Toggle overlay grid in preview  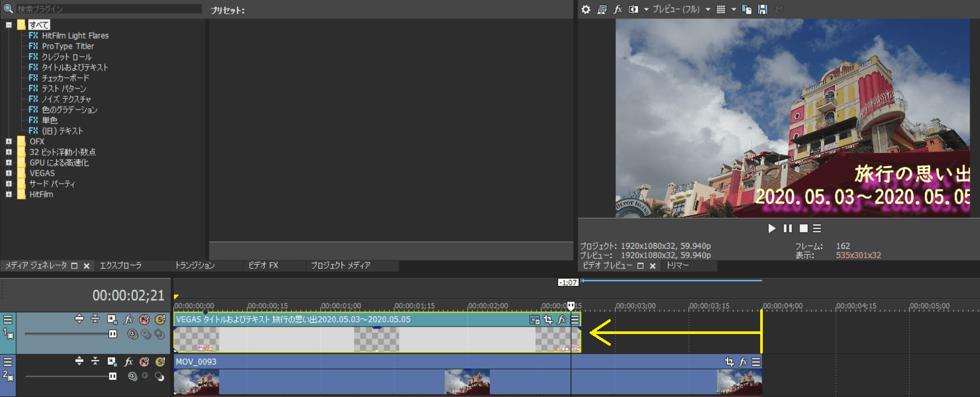click(721, 9)
